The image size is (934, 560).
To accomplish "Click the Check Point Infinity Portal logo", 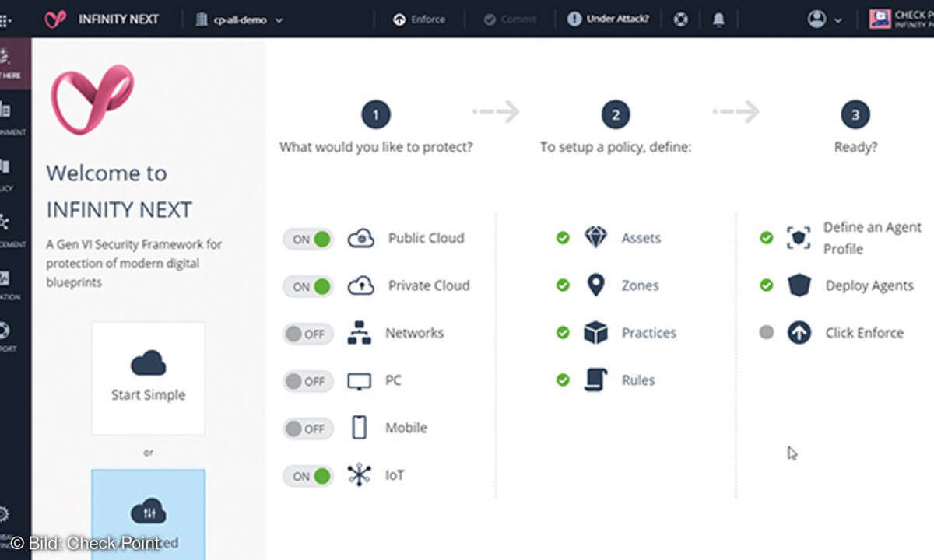I will pyautogui.click(x=901, y=19).
